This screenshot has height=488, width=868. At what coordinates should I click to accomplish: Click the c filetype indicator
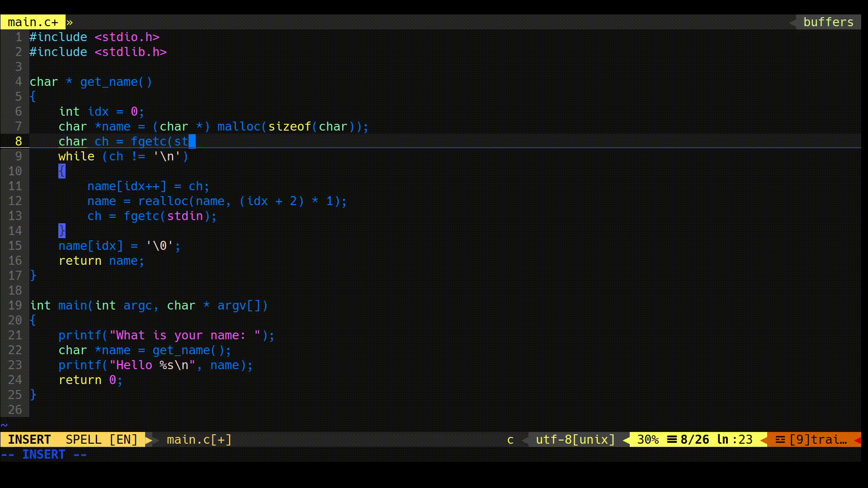pos(510,439)
